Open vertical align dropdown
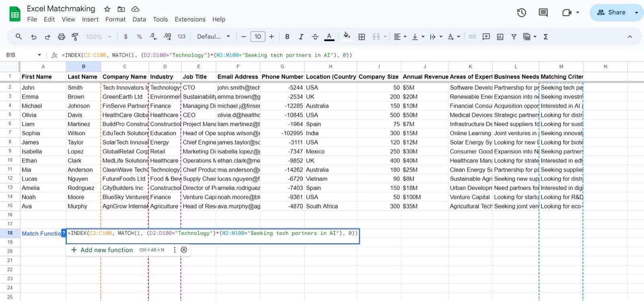The height and width of the screenshot is (301, 644). 418,37
